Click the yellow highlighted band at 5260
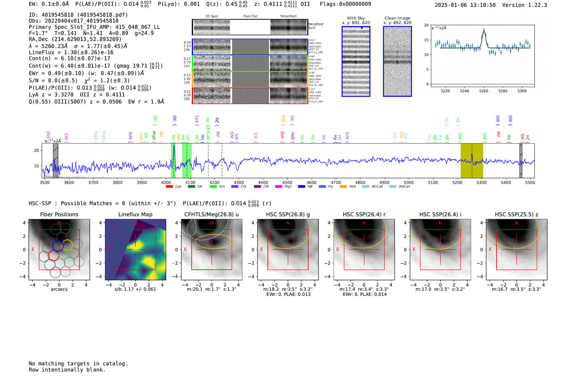The height and width of the screenshot is (392, 576). click(471, 160)
